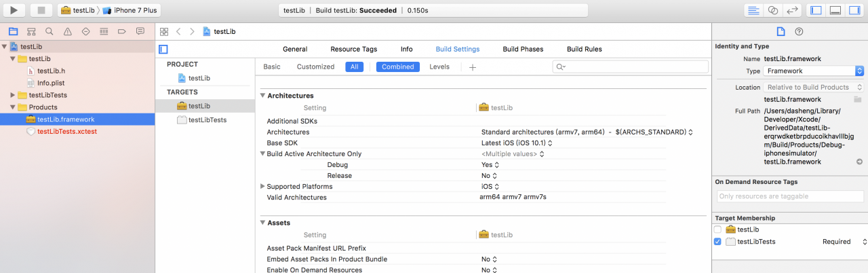868x273 pixels.
Task: Open the debug navigator
Action: coord(104,31)
